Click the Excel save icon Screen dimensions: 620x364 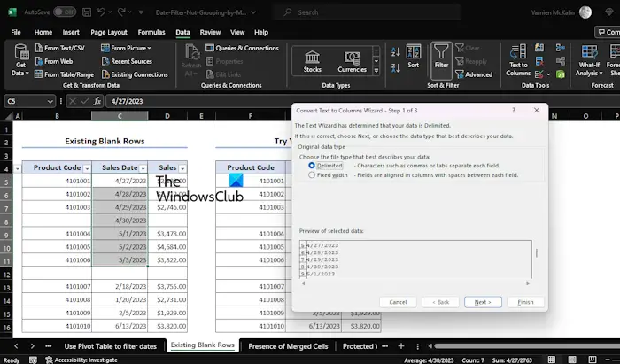point(87,12)
